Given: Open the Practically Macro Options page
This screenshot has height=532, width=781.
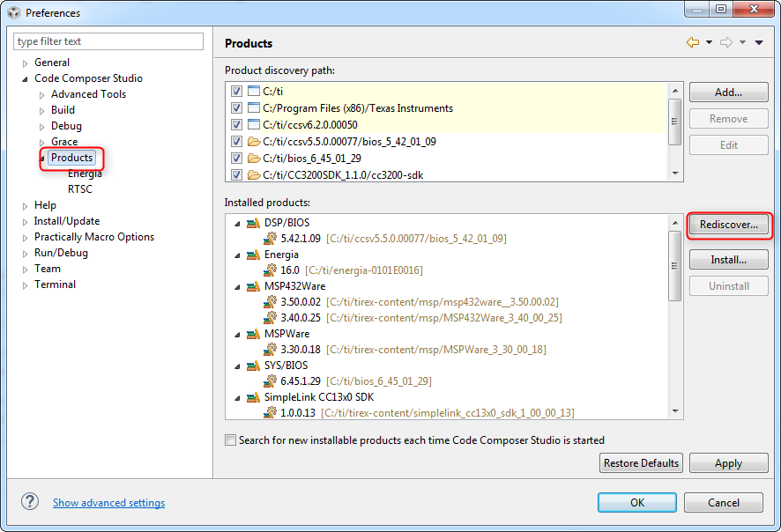Looking at the screenshot, I should point(94,237).
